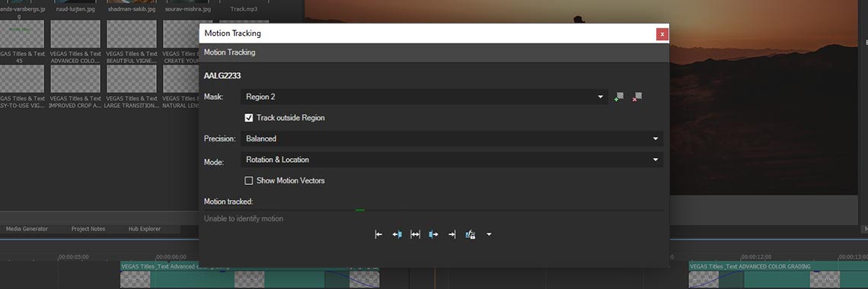Expand the Precision Balanced dropdown
The width and height of the screenshot is (868, 289).
coord(452,138)
